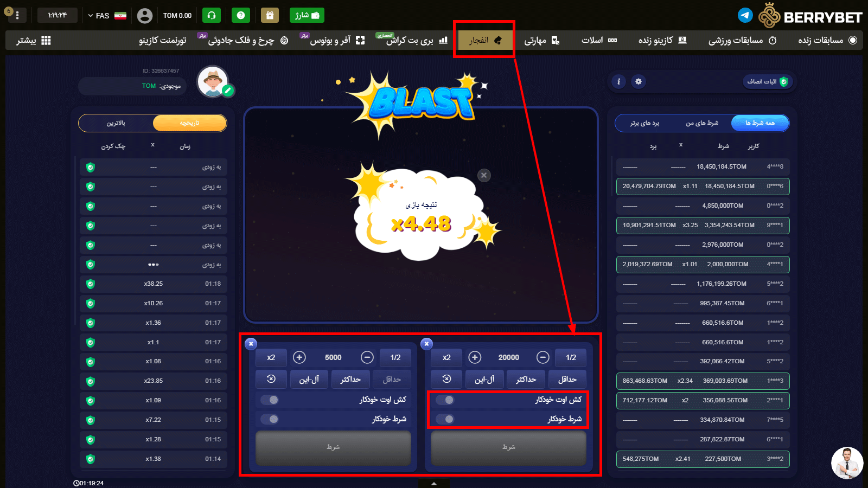Screen dimensions: 868x488
Task: Expand the bottom panel arrow
Action: (433, 483)
